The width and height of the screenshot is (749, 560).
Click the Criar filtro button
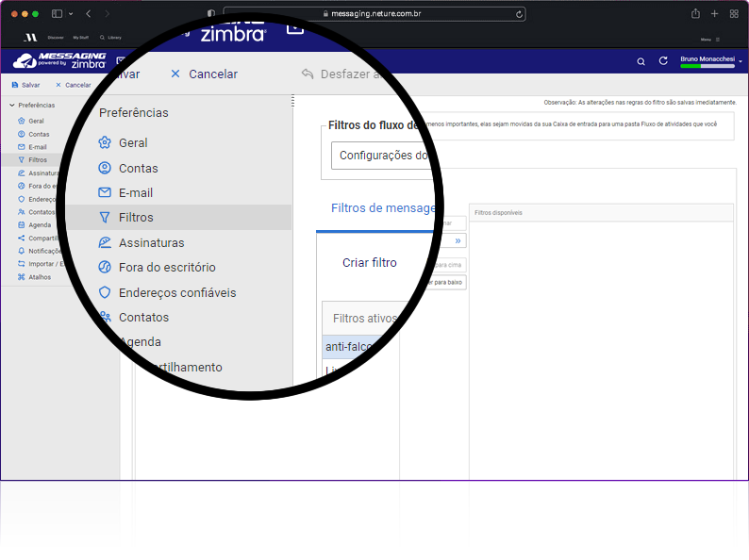(x=370, y=263)
